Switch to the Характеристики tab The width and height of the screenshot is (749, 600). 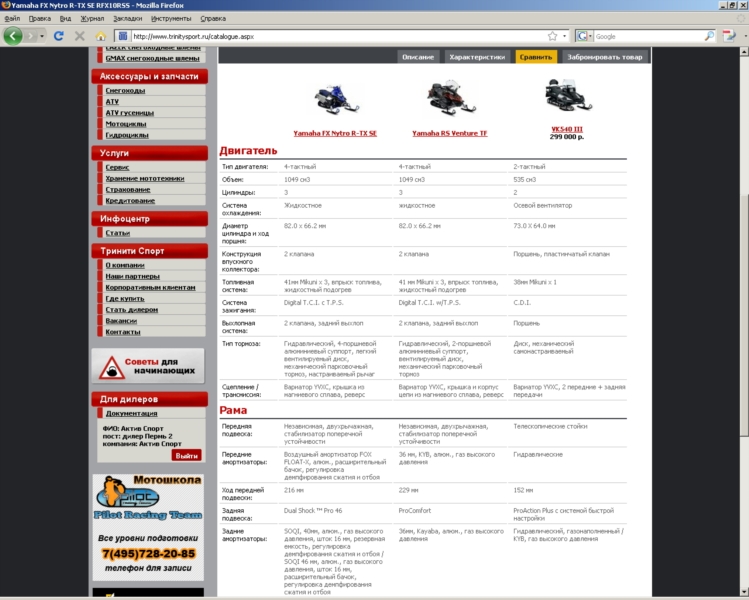pos(477,57)
